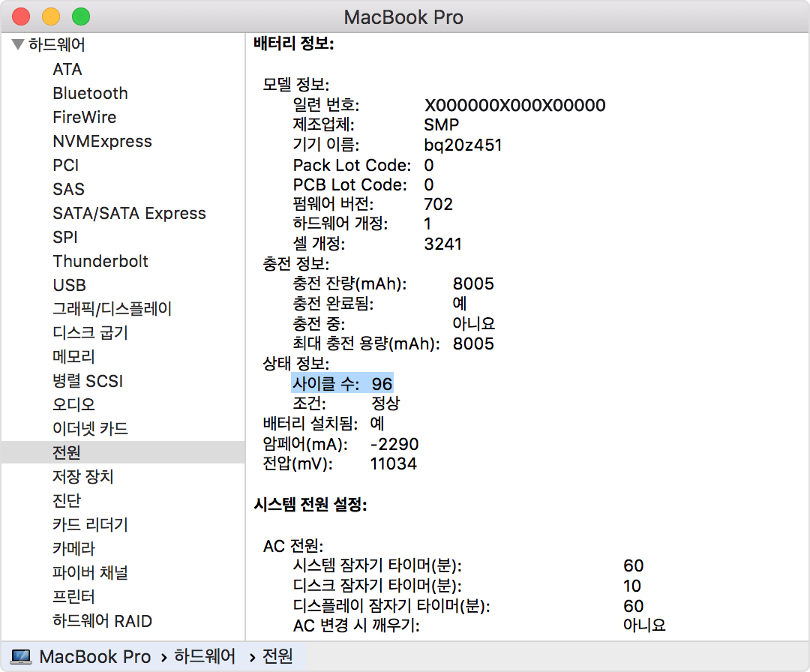Viewport: 810px width, 672px height.
Task: Click the 충전 잔량(mAh) value 8005
Action: [473, 283]
